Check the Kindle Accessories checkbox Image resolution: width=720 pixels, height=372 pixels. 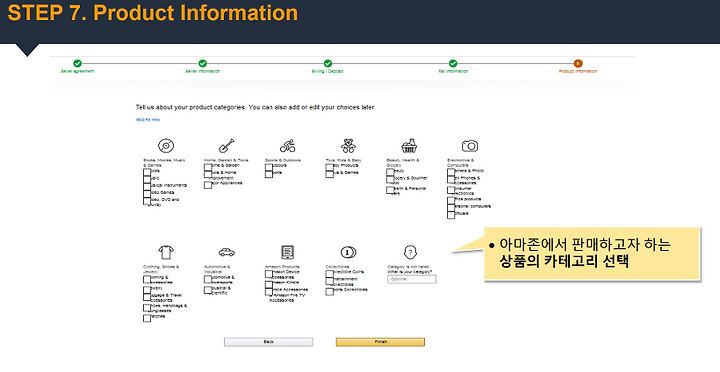[x=269, y=291]
